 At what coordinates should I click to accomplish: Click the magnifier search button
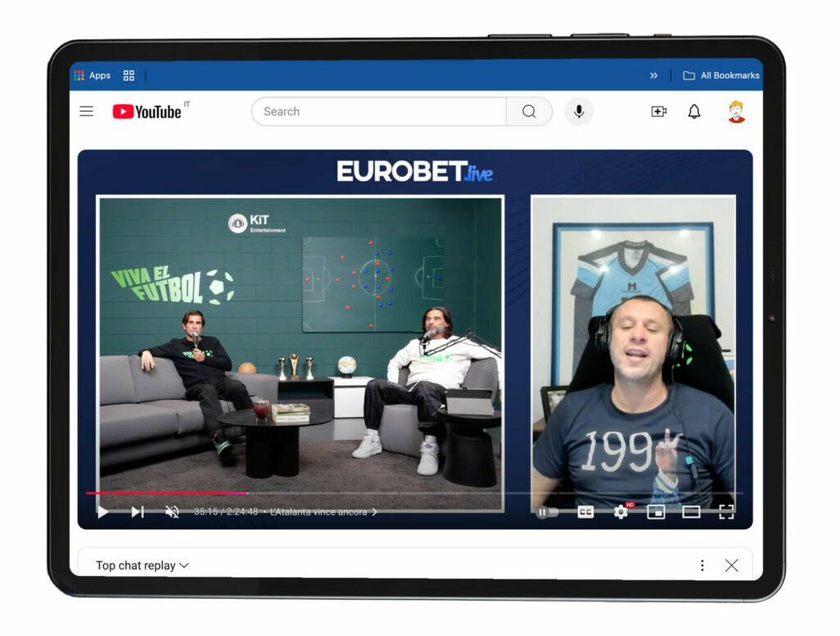529,112
